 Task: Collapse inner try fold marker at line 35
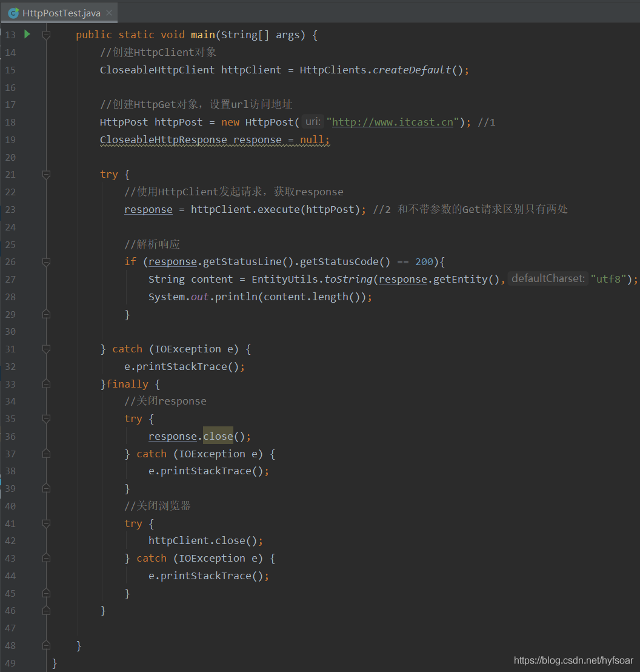coord(46,418)
